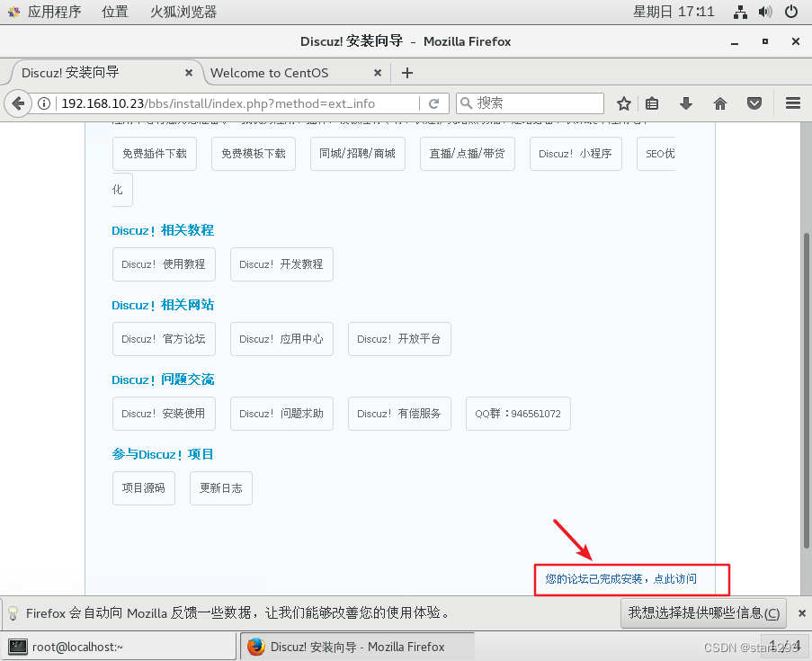Open the downloads arrow icon
The height and width of the screenshot is (661, 812).
(x=685, y=103)
